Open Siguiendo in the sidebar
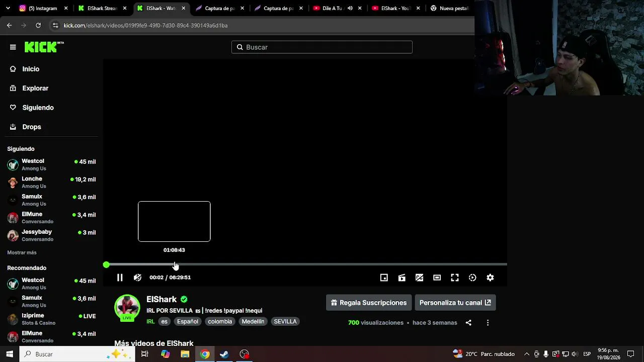The width and height of the screenshot is (644, 362). coord(38,108)
